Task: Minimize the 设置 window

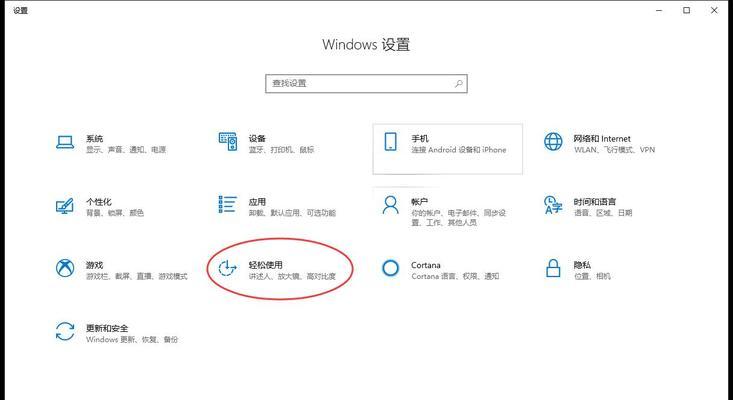Action: coord(659,10)
